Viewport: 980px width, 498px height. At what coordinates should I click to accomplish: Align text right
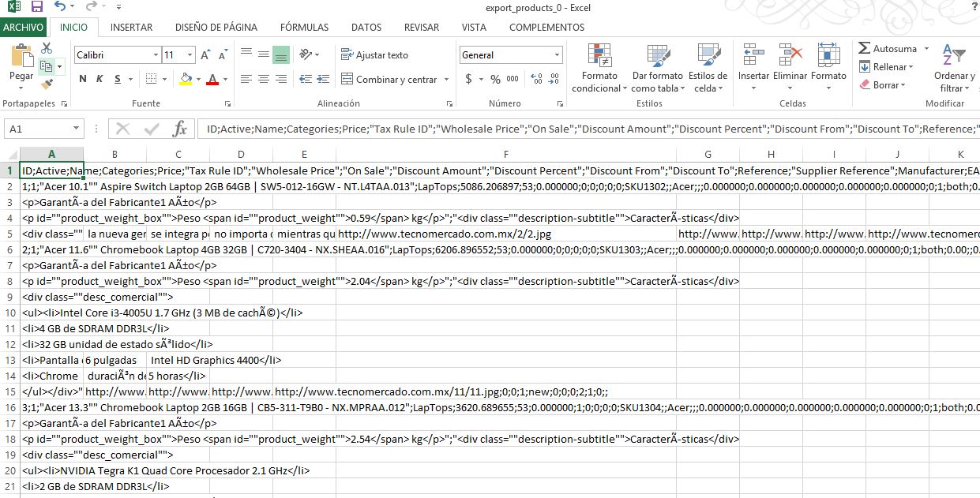pyautogui.click(x=280, y=79)
